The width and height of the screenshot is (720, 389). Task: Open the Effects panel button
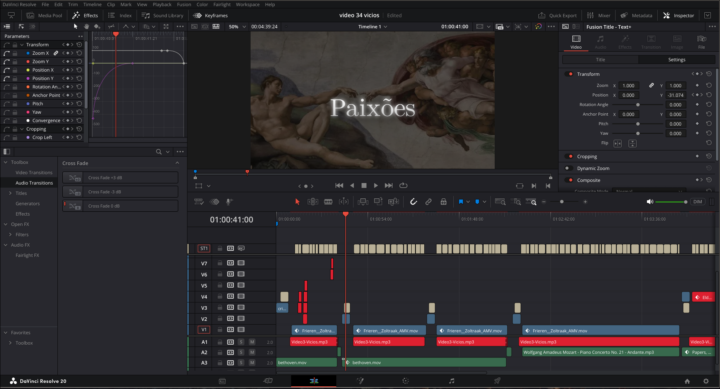(85, 15)
